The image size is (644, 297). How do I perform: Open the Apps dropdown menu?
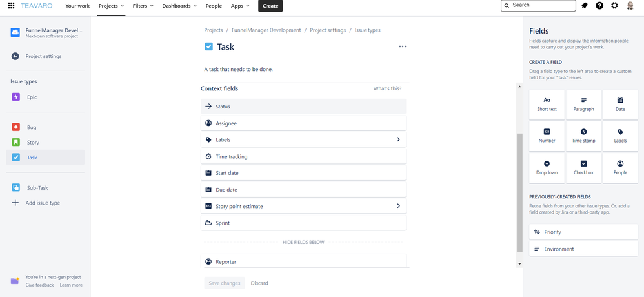[x=240, y=6]
